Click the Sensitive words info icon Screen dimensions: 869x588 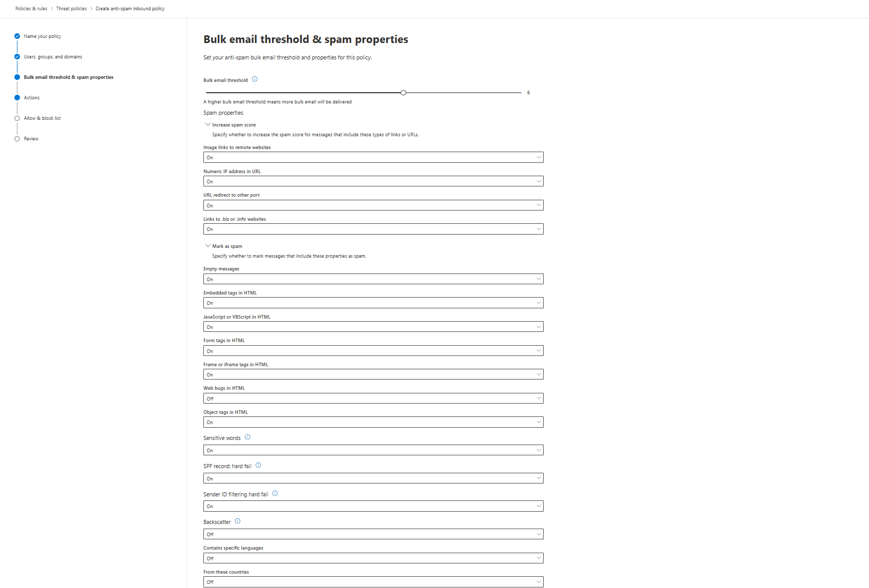coord(247,437)
